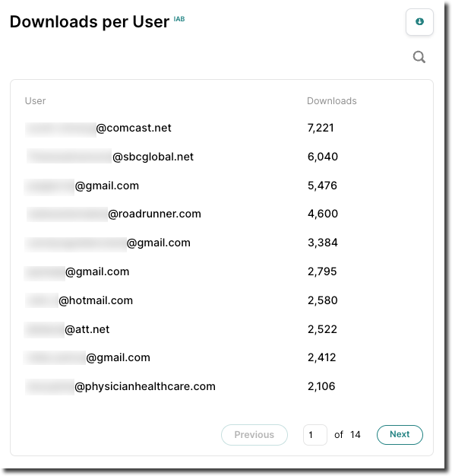
Task: Select the @att.net user entry
Action: 67,329
